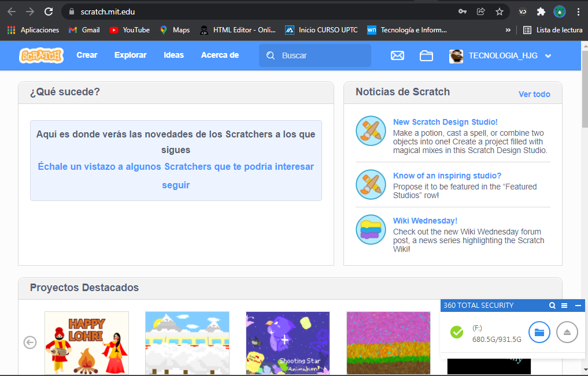Viewport: 588px width, 376px height.
Task: Click the browser forward arrow
Action: [30, 12]
